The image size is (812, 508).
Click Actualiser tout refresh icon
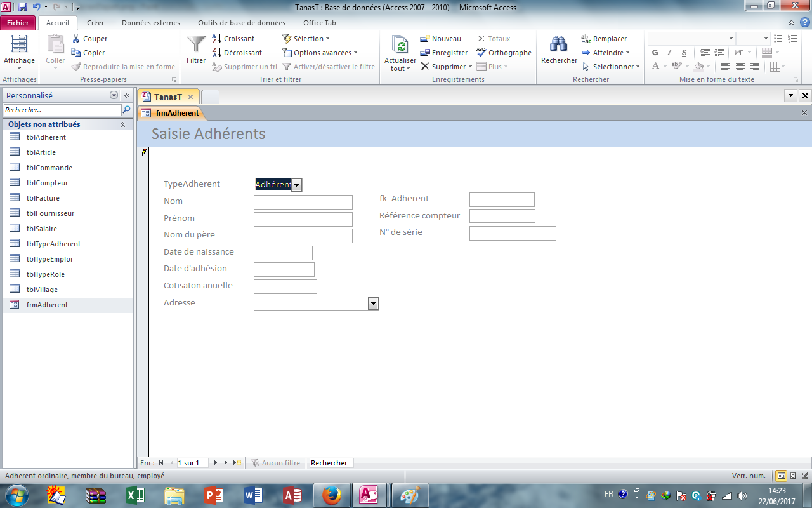(400, 44)
